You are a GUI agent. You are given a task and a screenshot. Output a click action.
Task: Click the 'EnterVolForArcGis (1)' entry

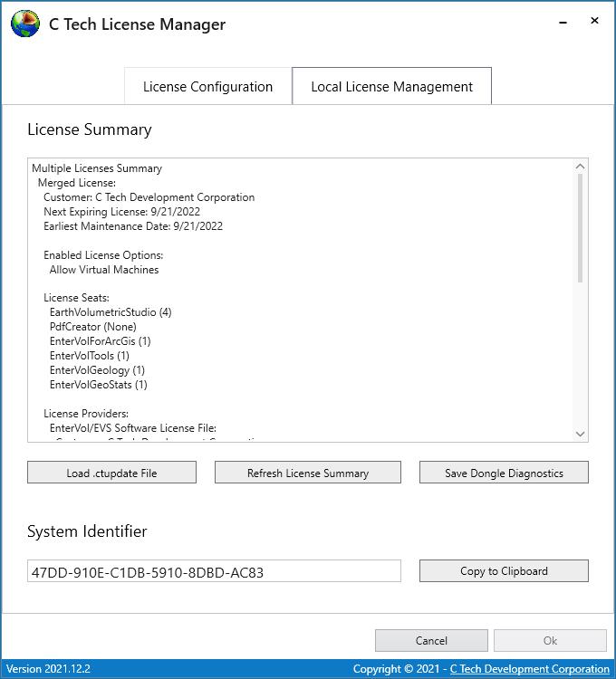100,341
